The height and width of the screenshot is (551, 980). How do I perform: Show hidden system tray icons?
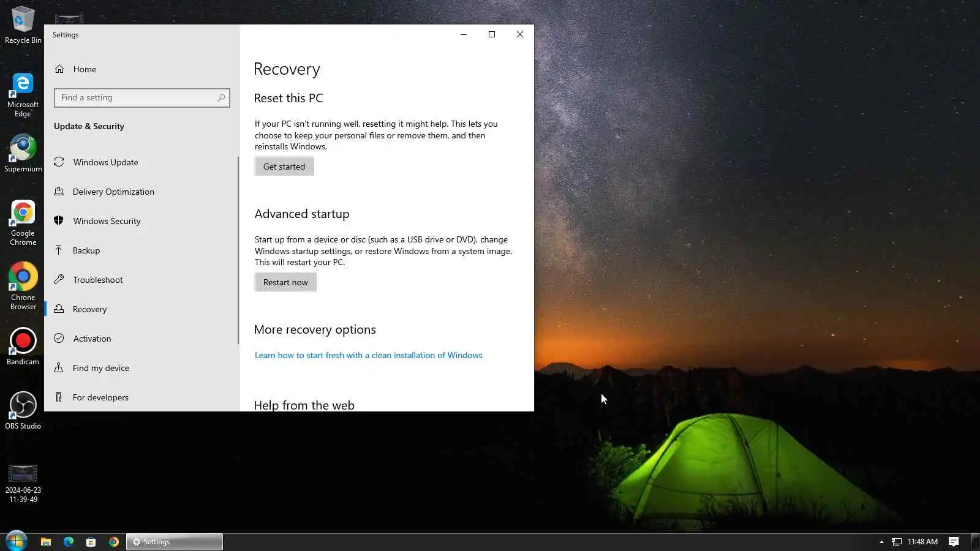click(x=881, y=542)
